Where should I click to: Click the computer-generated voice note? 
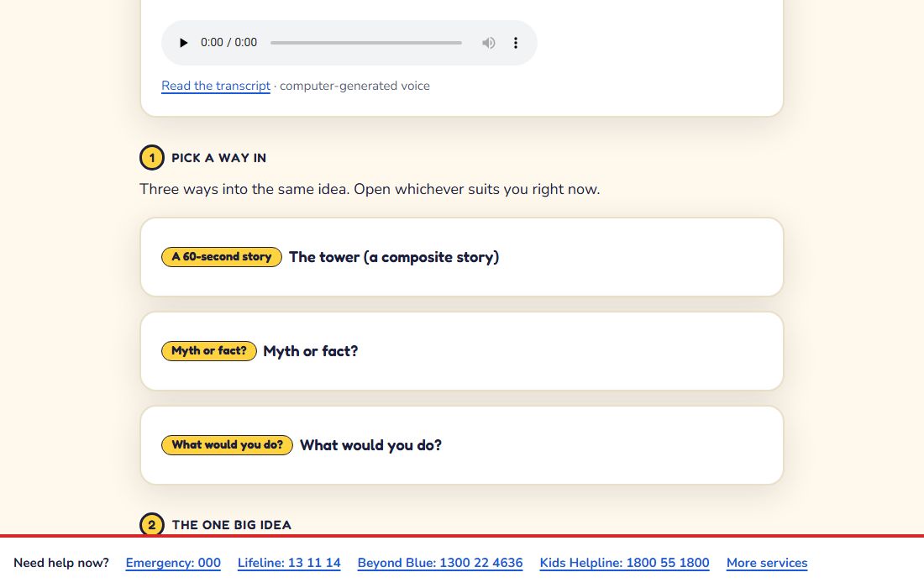(x=354, y=86)
